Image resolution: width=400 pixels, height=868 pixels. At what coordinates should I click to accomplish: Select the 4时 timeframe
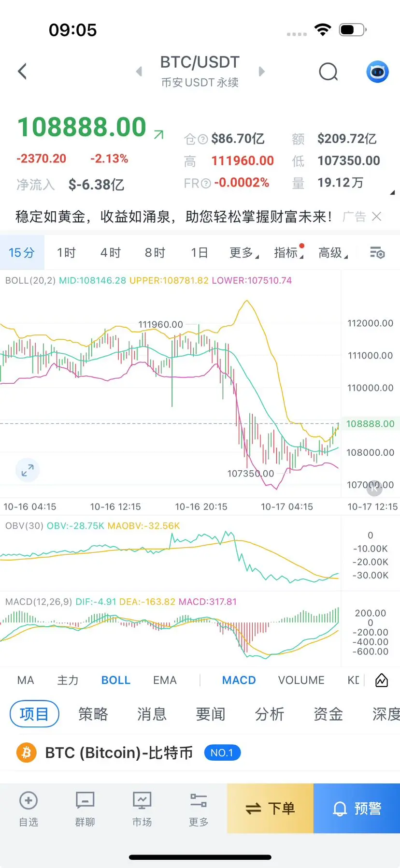pyautogui.click(x=111, y=252)
